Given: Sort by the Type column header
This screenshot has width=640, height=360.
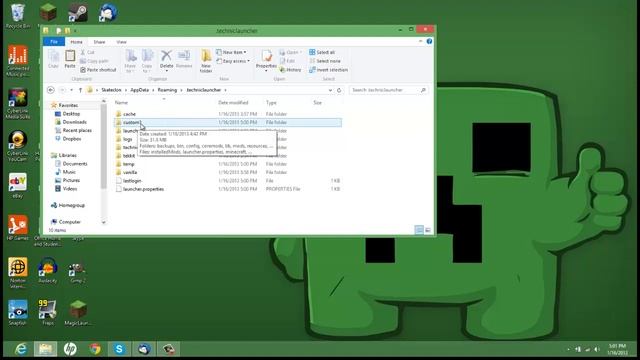Looking at the screenshot, I should pos(271,102).
